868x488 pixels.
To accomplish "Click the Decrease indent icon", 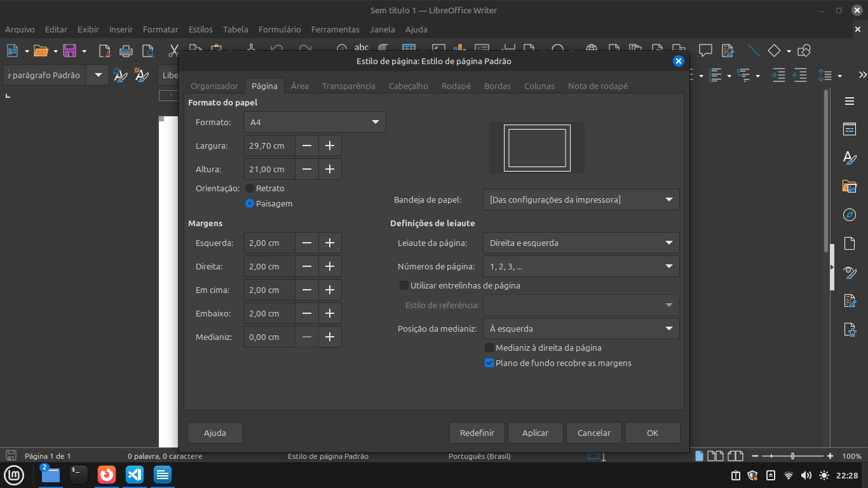I will [x=800, y=75].
